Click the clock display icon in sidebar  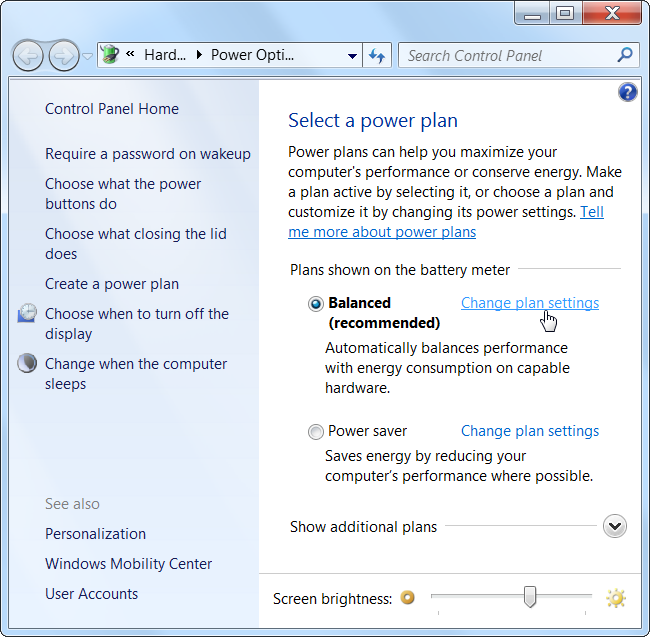coord(27,313)
